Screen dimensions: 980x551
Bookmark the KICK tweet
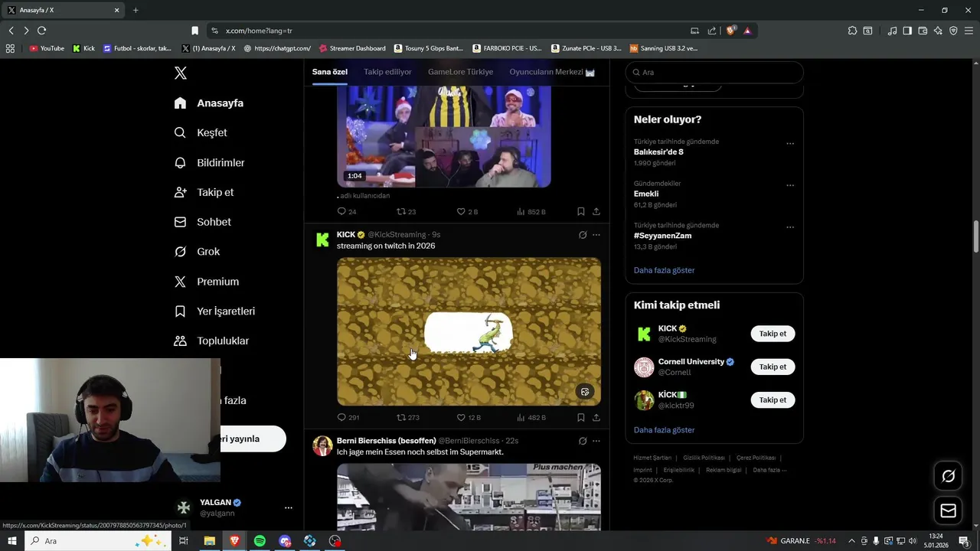tap(581, 417)
